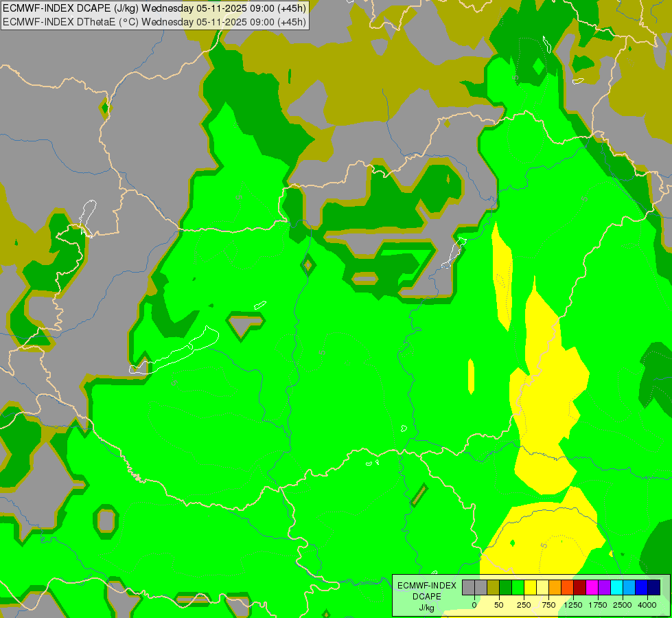This screenshot has width=672, height=618.
Task: Click the saturated yellow legend swatch
Action: click(531, 587)
